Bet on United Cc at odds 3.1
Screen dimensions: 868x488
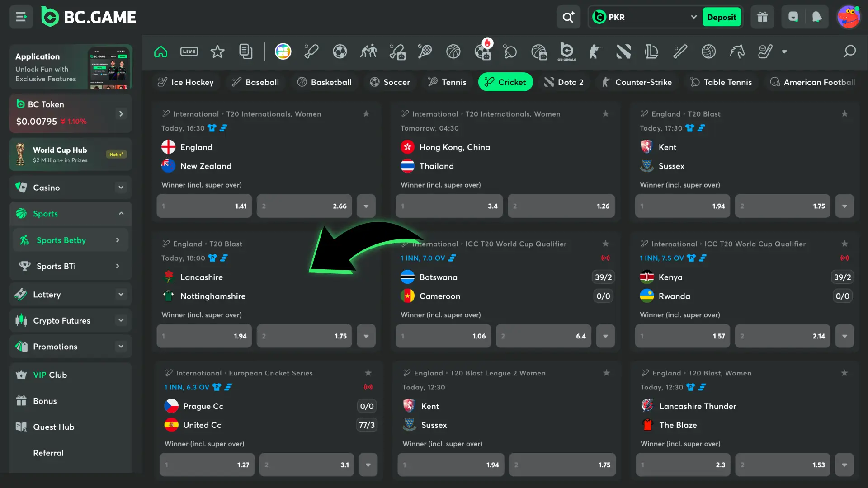pyautogui.click(x=307, y=465)
